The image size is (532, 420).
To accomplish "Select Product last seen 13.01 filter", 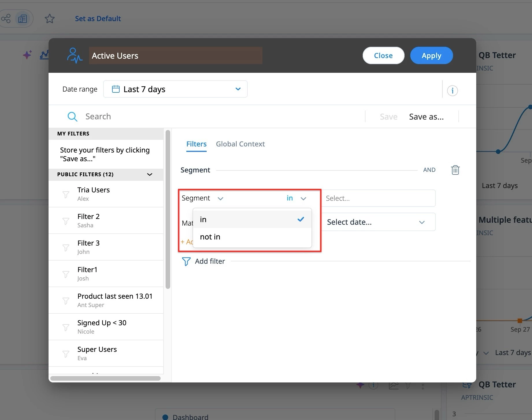I will pos(106,300).
